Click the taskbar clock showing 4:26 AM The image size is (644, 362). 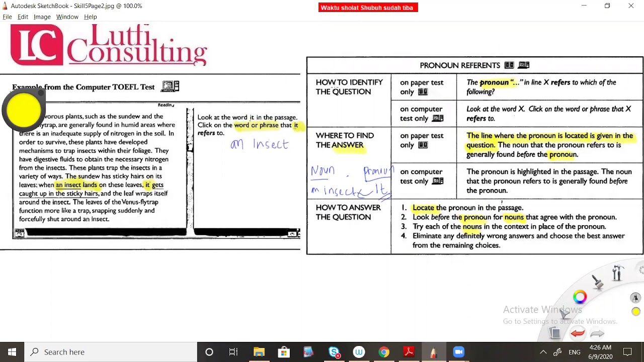coord(599,352)
